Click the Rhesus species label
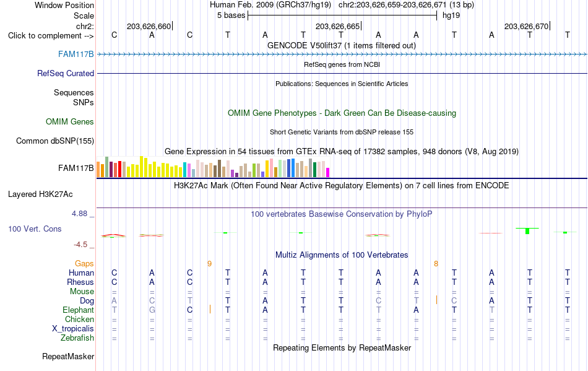The width and height of the screenshot is (588, 371). click(80, 282)
